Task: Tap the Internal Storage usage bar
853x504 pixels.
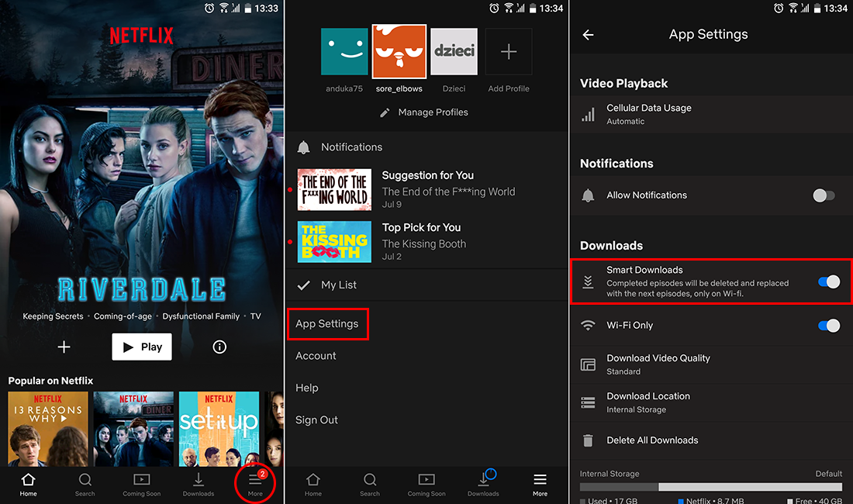Action: [711, 487]
